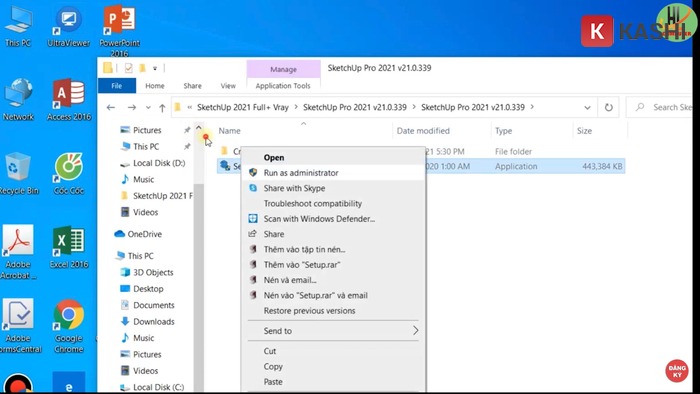This screenshot has width=700, height=394.
Task: Click the Đăng Ký subscribe button
Action: (x=677, y=371)
